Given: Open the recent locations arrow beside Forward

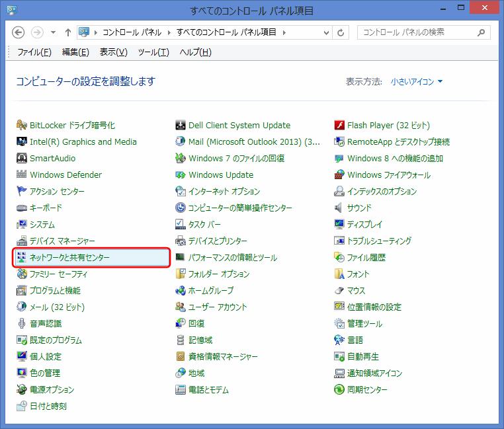Looking at the screenshot, I should point(54,32).
